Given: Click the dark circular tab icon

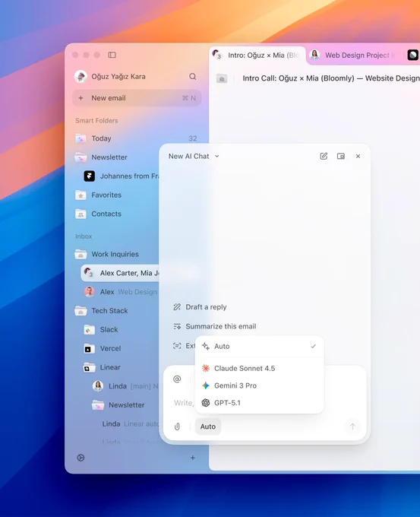Looking at the screenshot, I should [x=412, y=55].
